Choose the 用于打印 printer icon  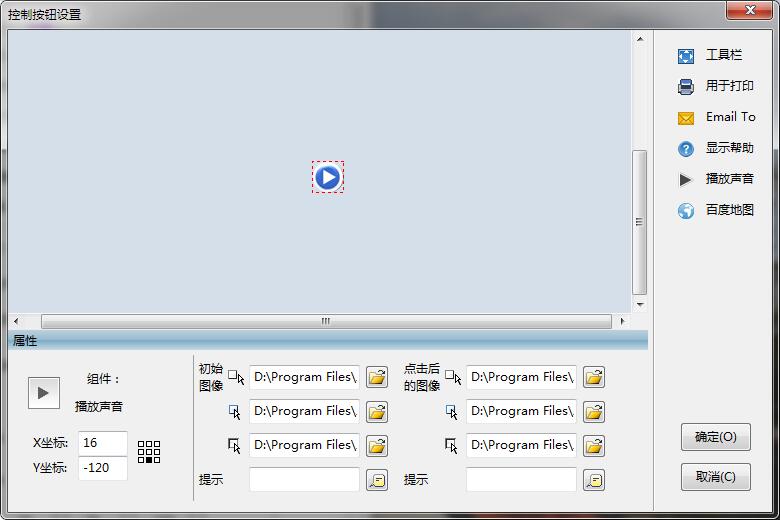(685, 87)
